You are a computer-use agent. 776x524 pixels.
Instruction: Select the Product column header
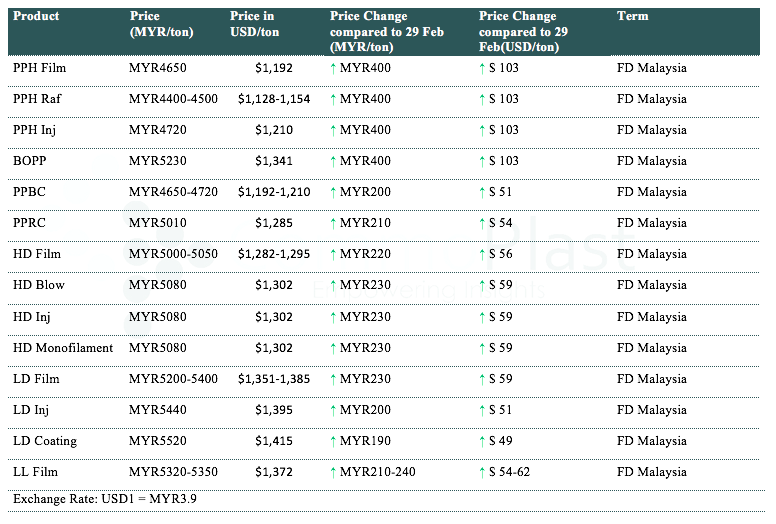click(36, 16)
